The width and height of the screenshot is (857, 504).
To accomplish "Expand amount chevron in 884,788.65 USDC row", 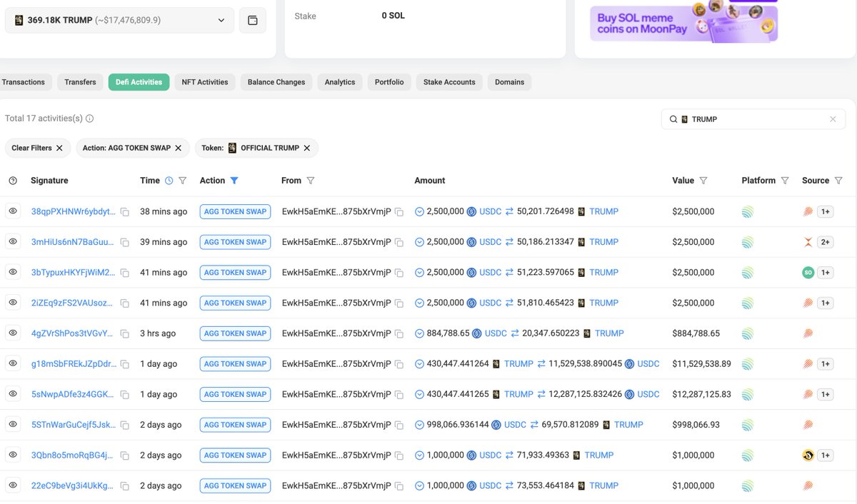I will pos(419,333).
